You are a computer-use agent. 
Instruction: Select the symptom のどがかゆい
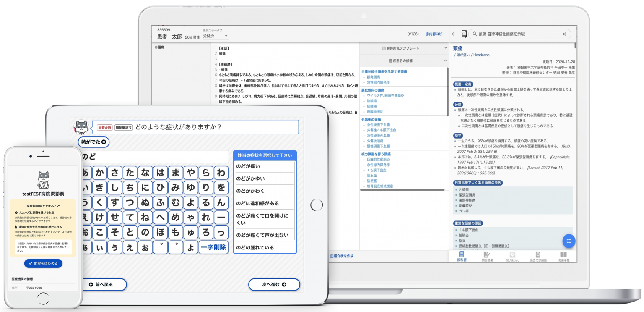(x=264, y=178)
